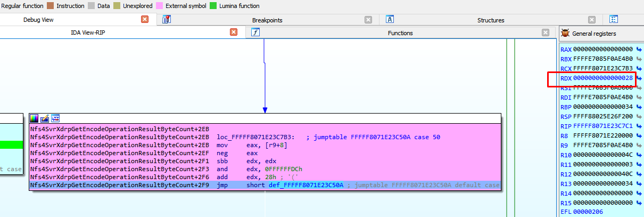Click the jump arrow next to R10
The image size is (644, 217).
[x=639, y=155]
